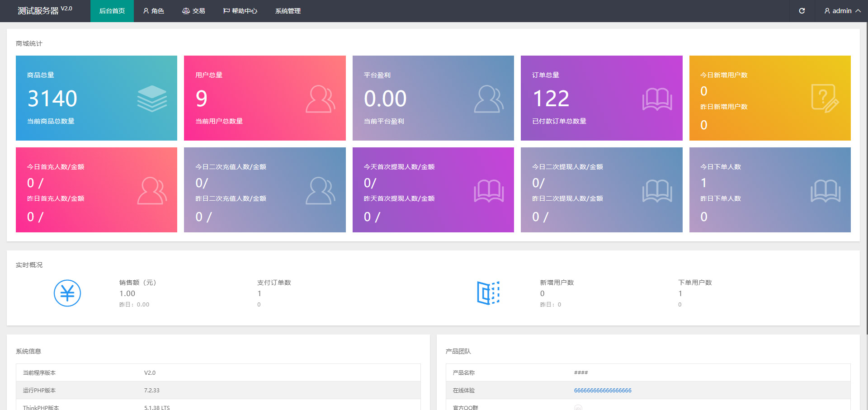Image resolution: width=868 pixels, height=410 pixels.
Task: Click the 测试服务器 V2.0 logo
Action: point(45,10)
